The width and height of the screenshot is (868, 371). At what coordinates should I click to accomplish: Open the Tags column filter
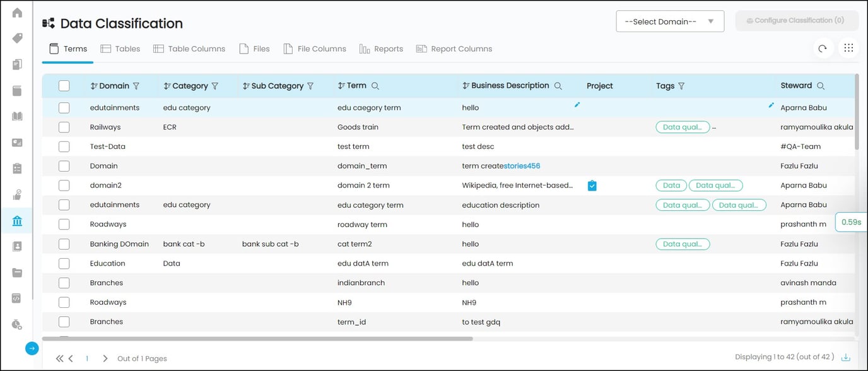[x=681, y=86]
